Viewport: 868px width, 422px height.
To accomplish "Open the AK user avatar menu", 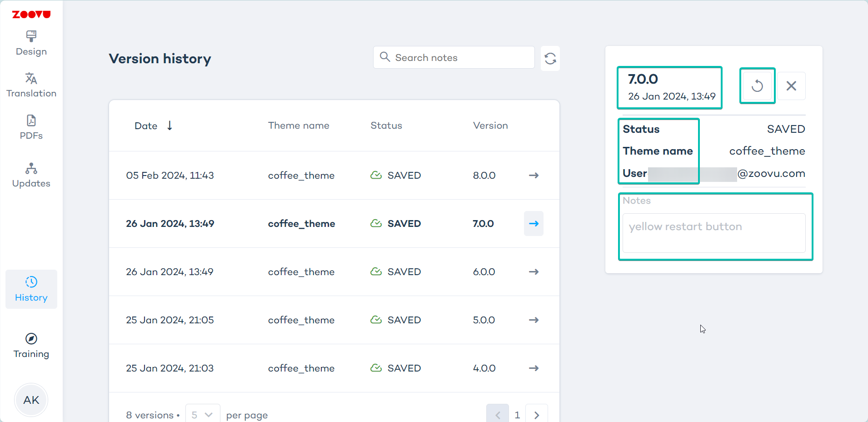I will [31, 400].
